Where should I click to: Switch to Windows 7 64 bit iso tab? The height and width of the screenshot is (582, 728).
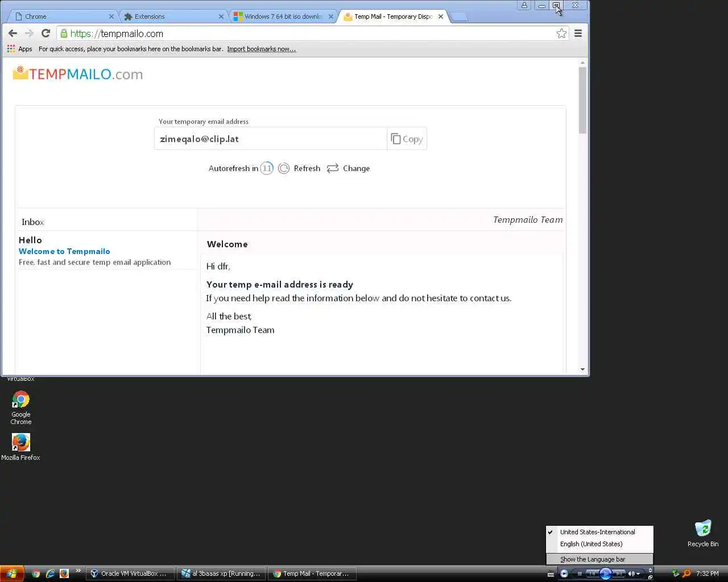pyautogui.click(x=283, y=16)
